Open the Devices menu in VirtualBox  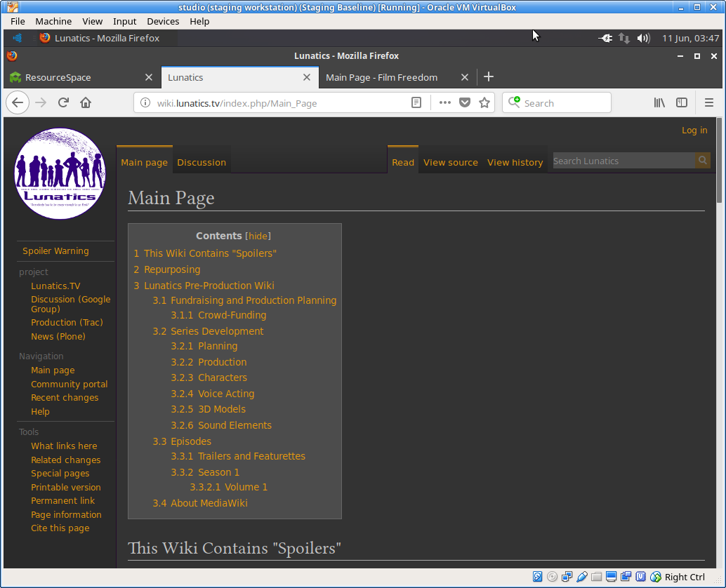pos(163,21)
